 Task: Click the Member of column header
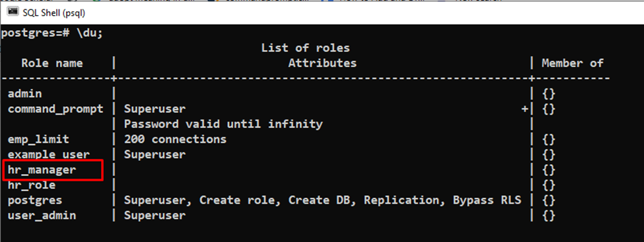[573, 63]
